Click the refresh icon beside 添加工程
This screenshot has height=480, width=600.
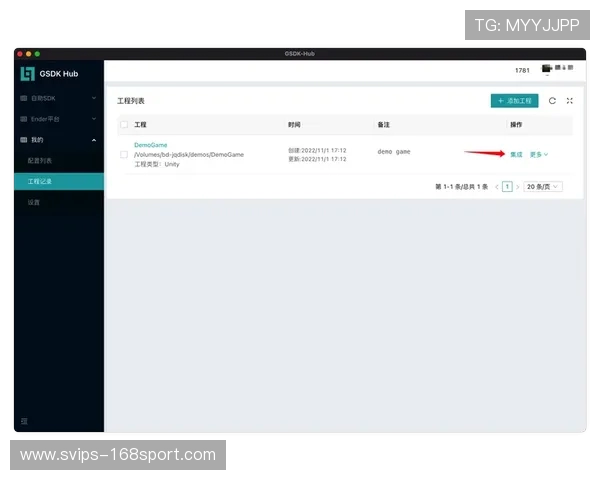(x=552, y=101)
